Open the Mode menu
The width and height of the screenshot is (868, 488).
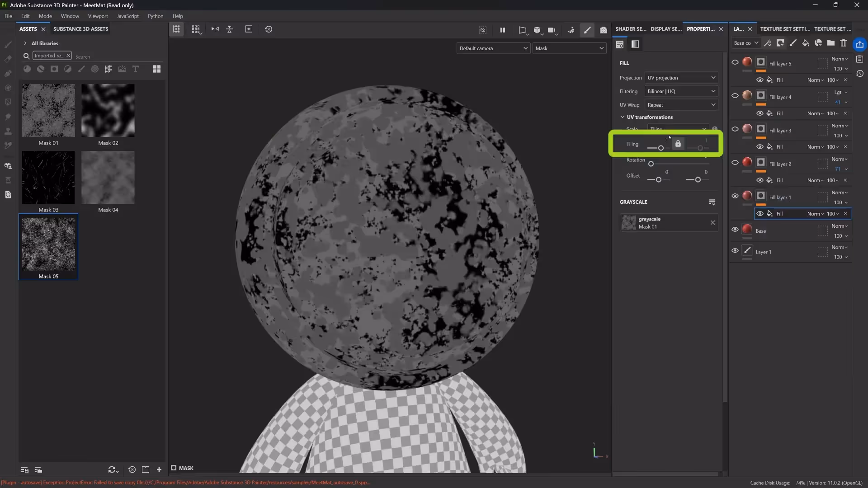(x=45, y=16)
